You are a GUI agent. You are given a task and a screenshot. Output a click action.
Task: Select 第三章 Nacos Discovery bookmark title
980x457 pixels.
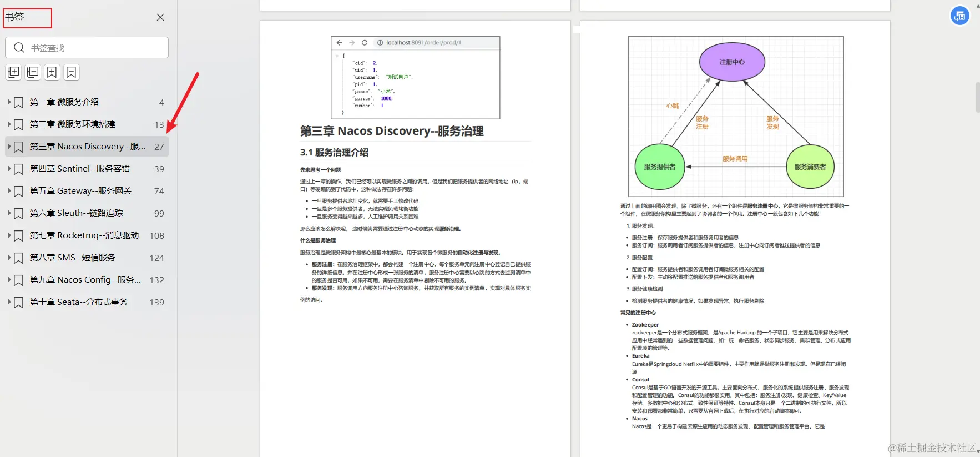click(x=88, y=146)
